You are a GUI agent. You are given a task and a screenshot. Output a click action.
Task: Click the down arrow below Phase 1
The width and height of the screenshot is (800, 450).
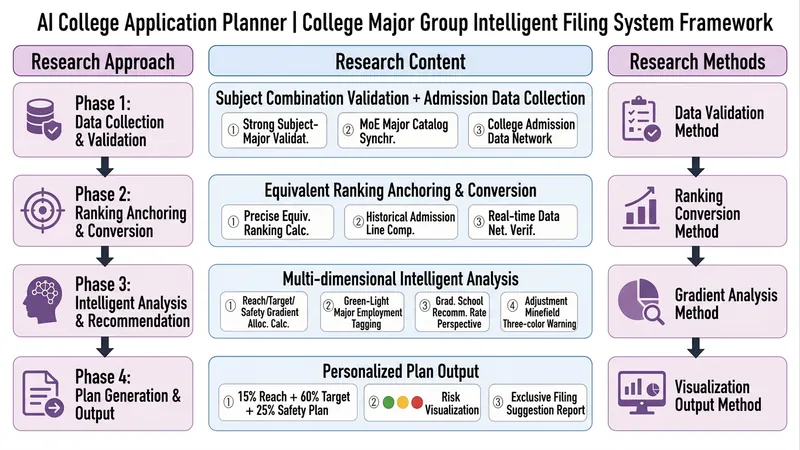[105, 166]
